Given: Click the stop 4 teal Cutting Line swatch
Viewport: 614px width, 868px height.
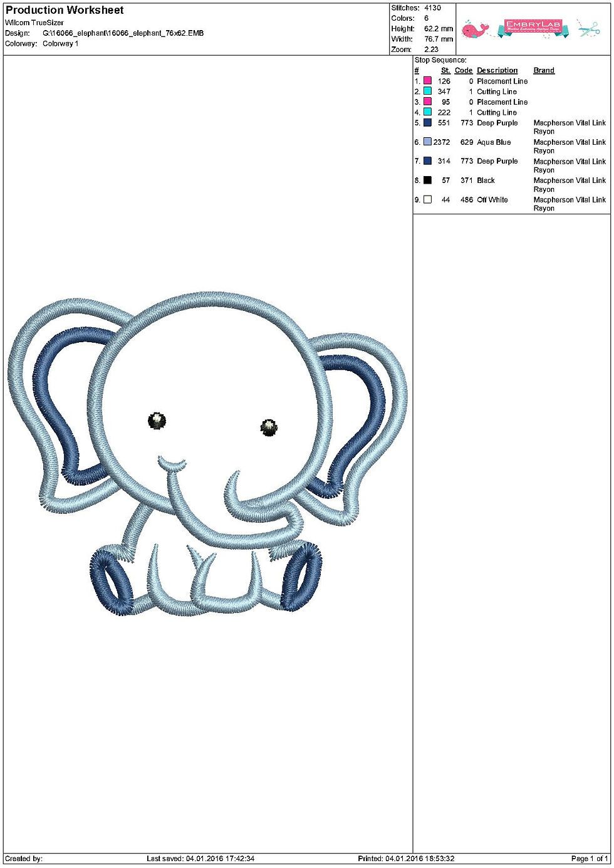Looking at the screenshot, I should [427, 112].
